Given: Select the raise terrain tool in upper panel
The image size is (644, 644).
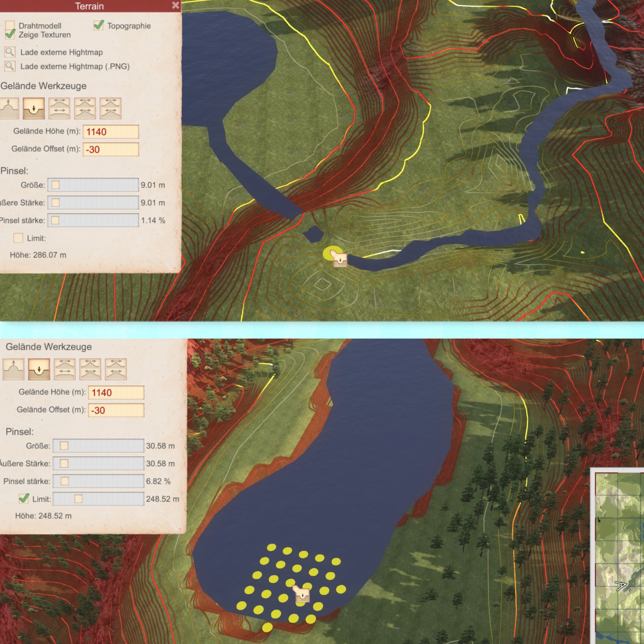Looking at the screenshot, I should coord(9,108).
